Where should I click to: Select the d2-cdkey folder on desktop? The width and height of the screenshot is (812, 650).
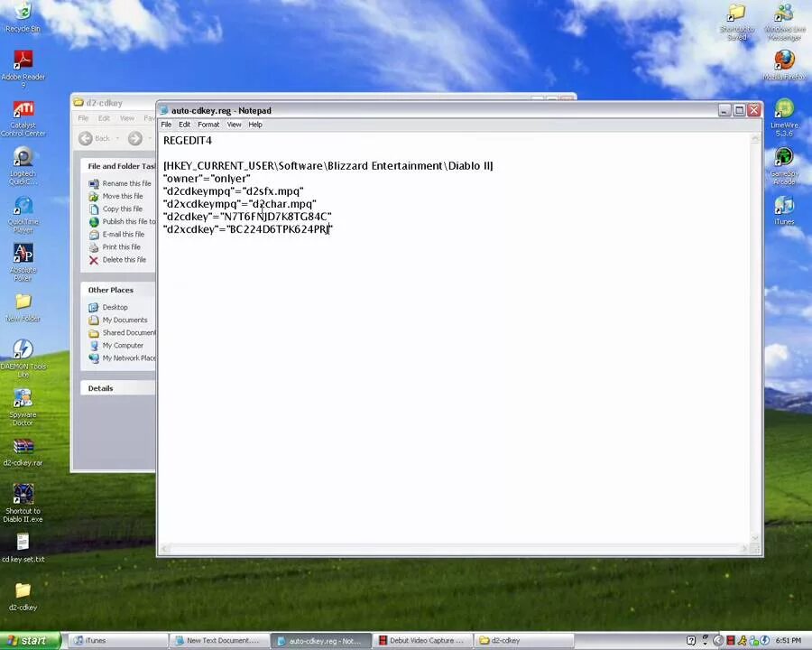[23, 597]
